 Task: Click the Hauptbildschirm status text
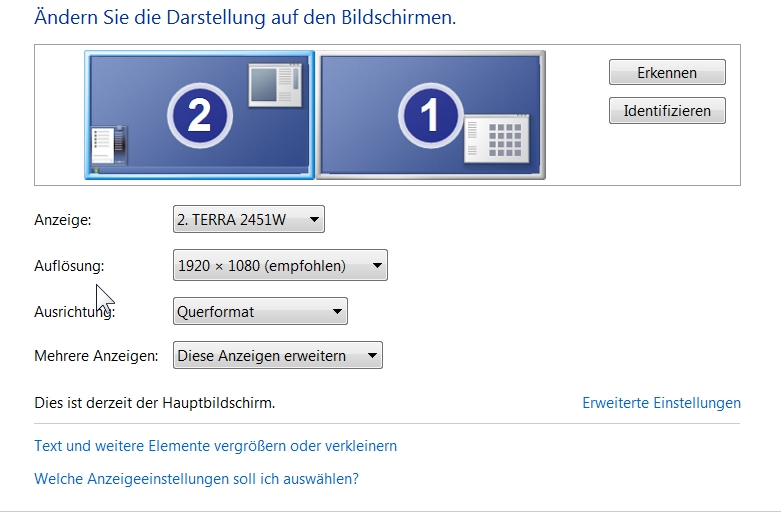[154, 402]
